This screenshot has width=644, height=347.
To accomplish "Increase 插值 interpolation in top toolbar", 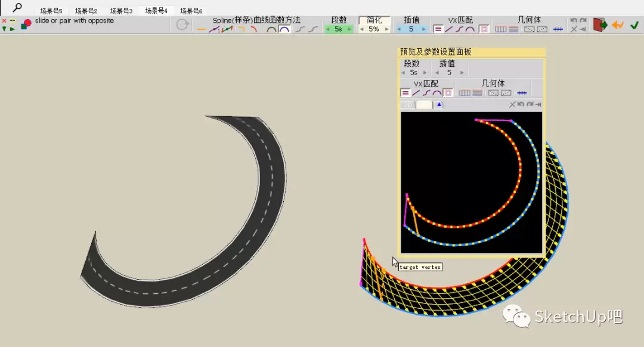I will 423,29.
